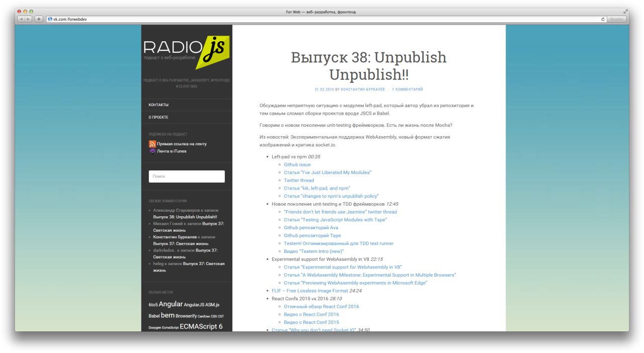Open FLIF – Free Lossless Image Format link

[x=310, y=291]
